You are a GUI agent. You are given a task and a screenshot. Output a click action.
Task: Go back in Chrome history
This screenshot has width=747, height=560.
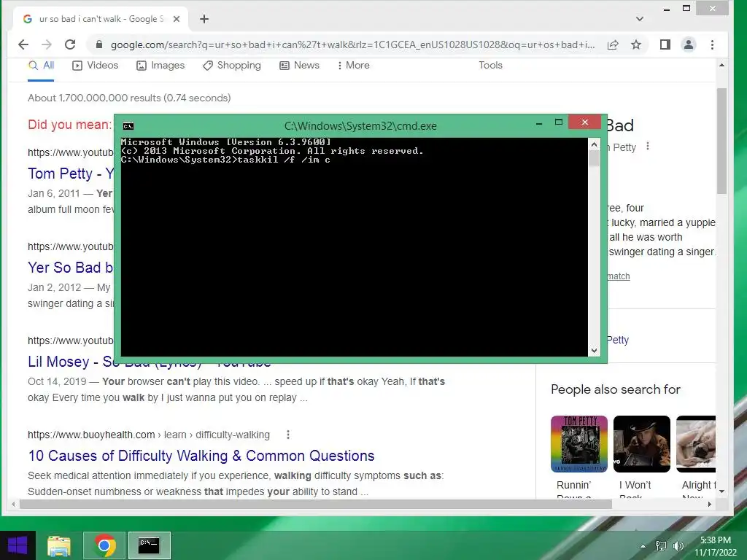click(23, 44)
